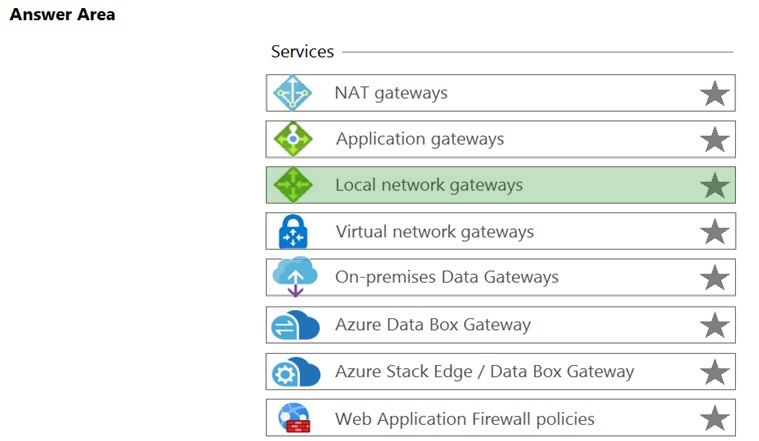Toggle the Application gateways favorite star
Screen dimensions: 759x441
tap(714, 140)
